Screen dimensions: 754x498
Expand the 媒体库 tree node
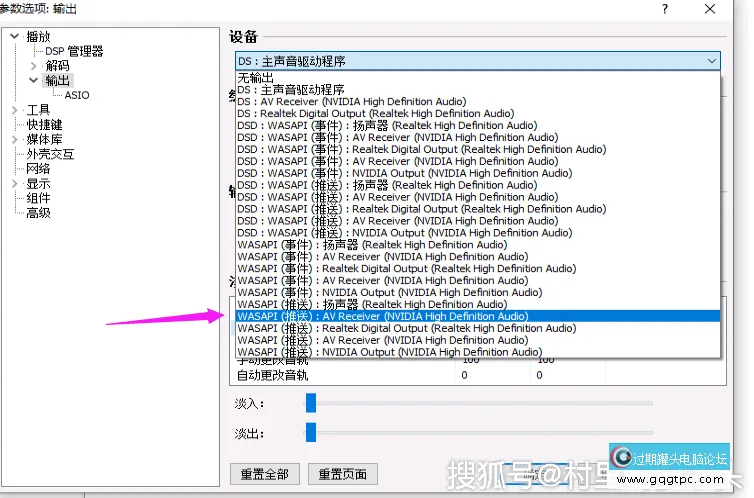(x=14, y=139)
